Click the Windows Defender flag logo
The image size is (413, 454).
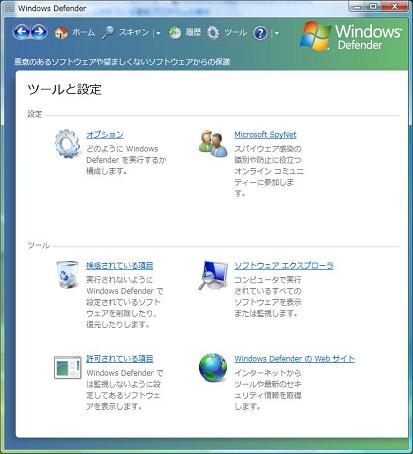(315, 36)
